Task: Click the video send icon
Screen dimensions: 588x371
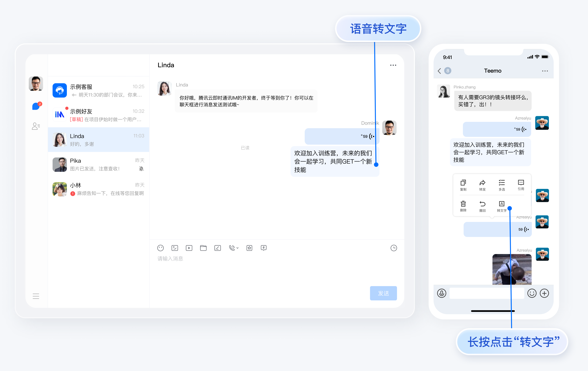Action: [x=189, y=248]
